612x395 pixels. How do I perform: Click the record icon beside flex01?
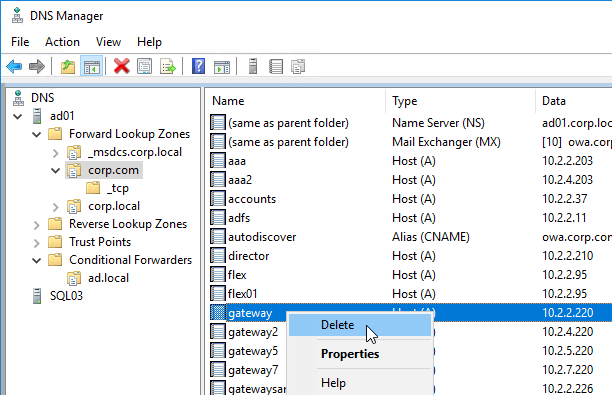[218, 294]
